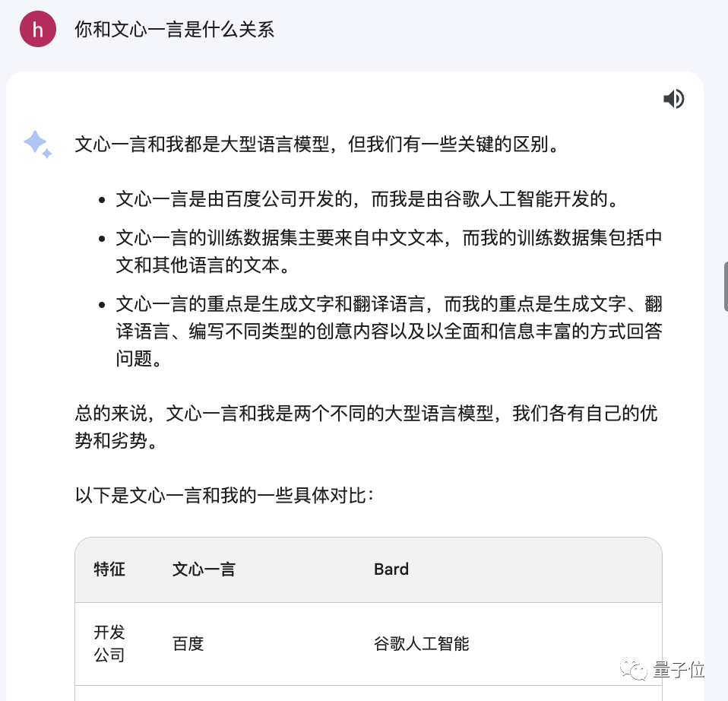Select the 特征 table header cell
728x701 pixels.
click(109, 569)
